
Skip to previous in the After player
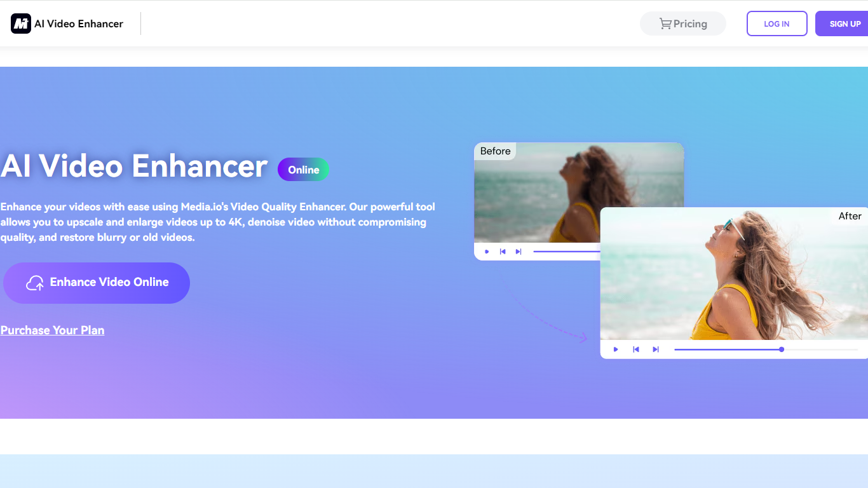635,349
